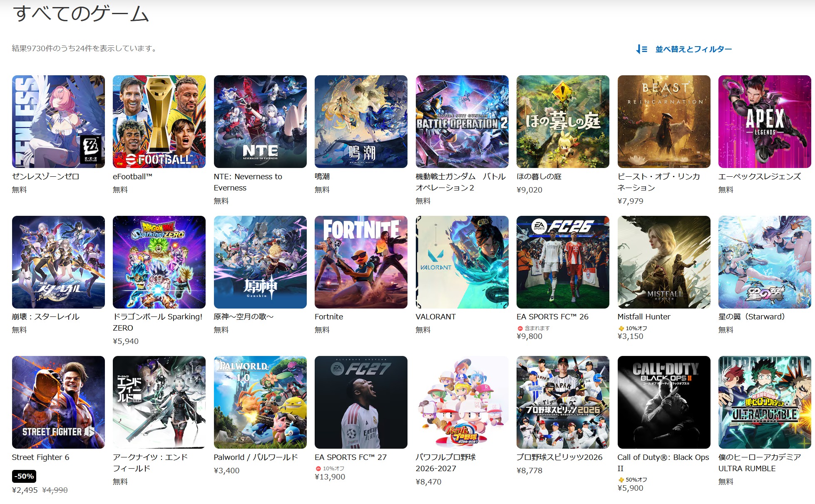Click the エーペックスレジェンズ title text
The height and width of the screenshot is (504, 815).
coord(760,176)
